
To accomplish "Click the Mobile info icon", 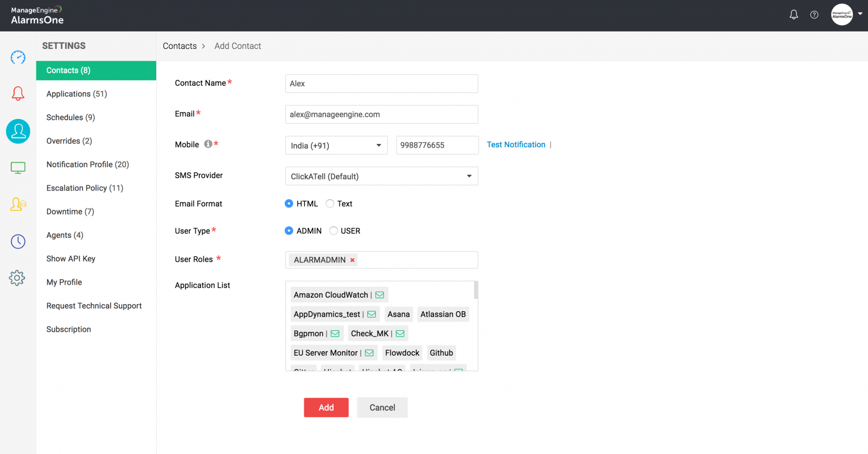I will click(208, 144).
